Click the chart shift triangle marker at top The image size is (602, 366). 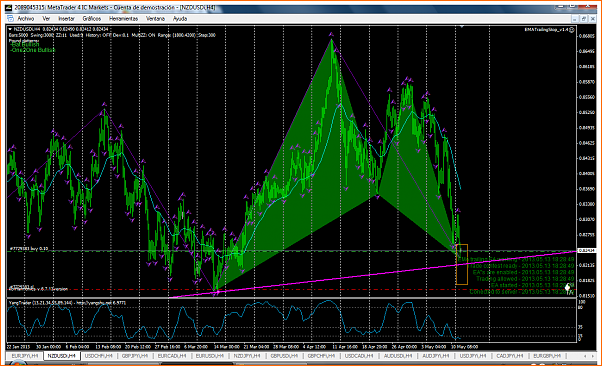click(x=462, y=26)
